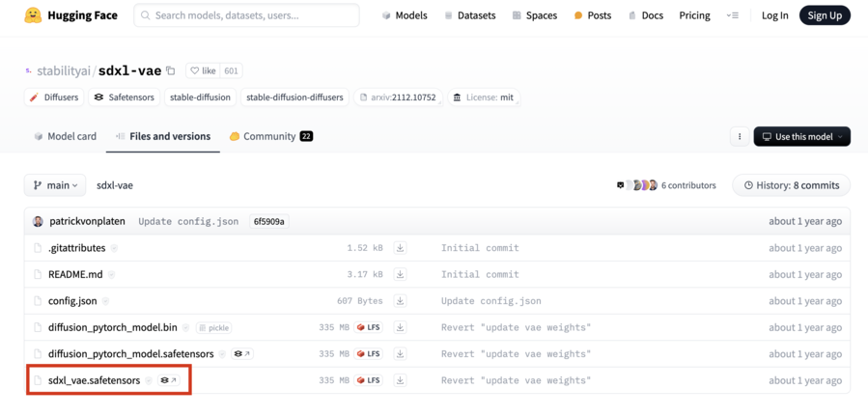Open safetensors viewer for sdxl_vae.safetensors
The height and width of the screenshot is (417, 868).
tap(169, 380)
